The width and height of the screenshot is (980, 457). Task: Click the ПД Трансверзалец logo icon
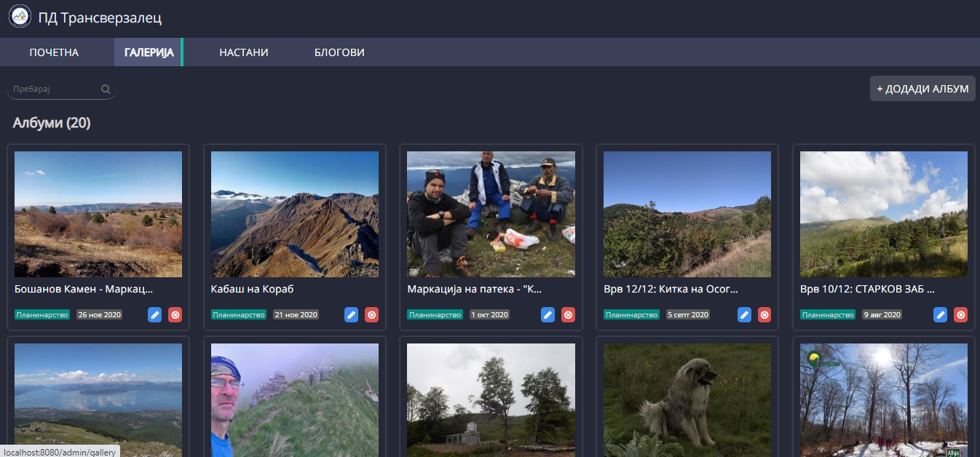tap(20, 17)
